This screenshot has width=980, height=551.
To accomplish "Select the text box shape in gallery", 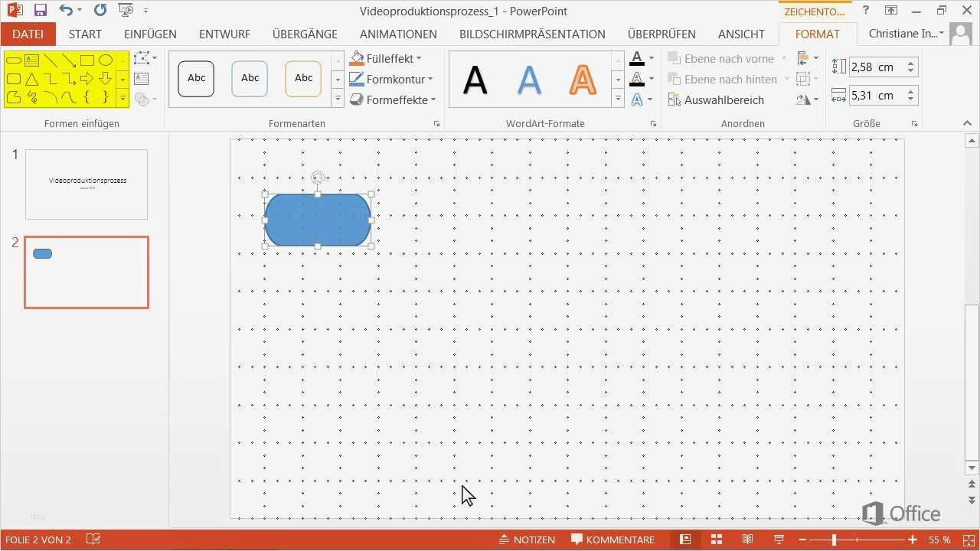I will pos(31,60).
